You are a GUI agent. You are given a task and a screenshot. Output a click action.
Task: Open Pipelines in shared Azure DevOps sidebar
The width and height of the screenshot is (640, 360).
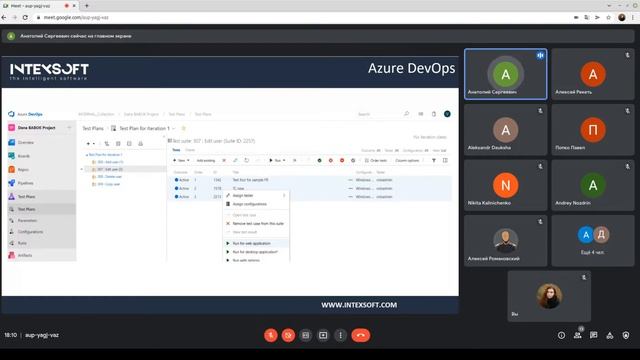(x=25, y=183)
